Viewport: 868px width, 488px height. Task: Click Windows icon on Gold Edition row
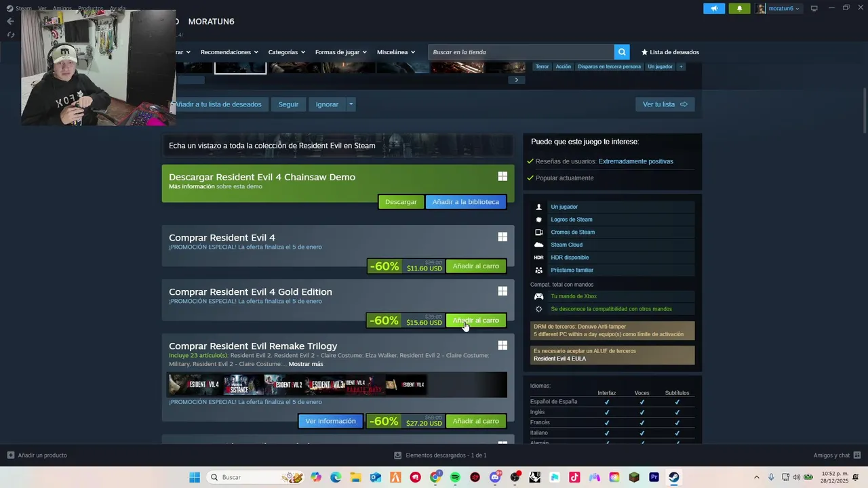502,291
